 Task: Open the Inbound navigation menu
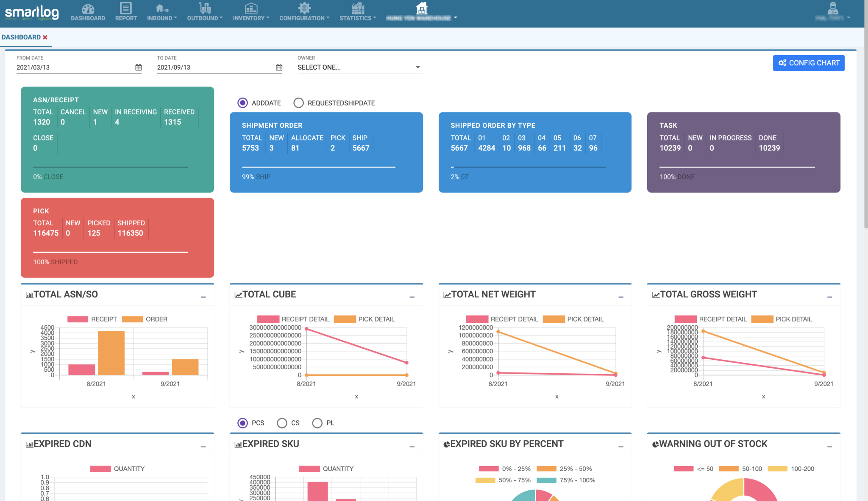tap(161, 18)
